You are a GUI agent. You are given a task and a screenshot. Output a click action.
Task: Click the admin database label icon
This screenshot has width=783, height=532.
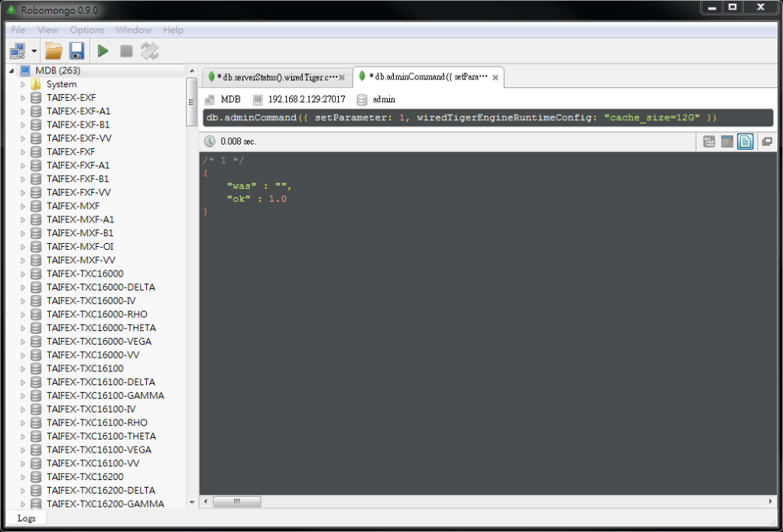click(362, 100)
